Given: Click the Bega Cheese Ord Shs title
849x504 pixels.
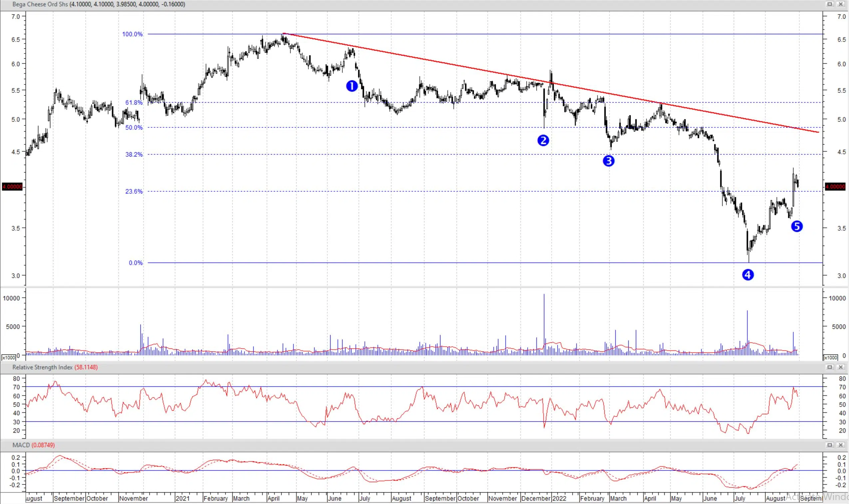Looking at the screenshot, I should click(x=40, y=4).
